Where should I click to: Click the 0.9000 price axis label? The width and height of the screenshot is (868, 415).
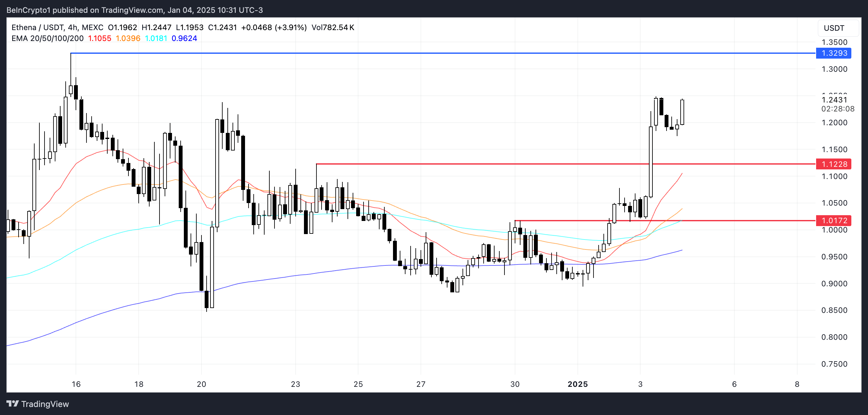point(834,284)
